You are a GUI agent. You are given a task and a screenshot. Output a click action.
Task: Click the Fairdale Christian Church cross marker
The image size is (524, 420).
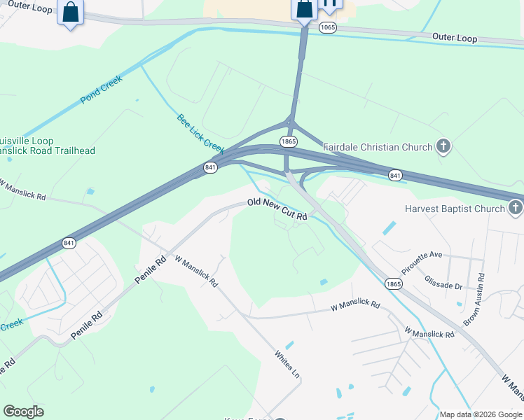[443, 146]
